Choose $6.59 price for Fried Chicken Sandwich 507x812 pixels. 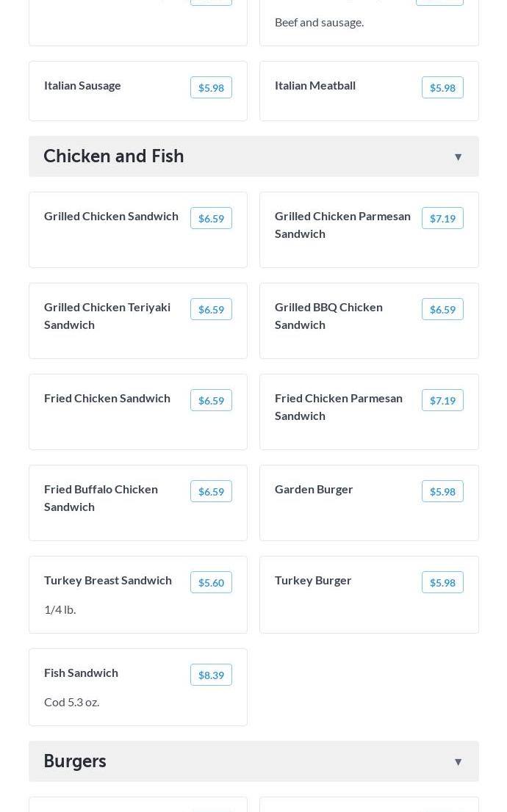(211, 400)
